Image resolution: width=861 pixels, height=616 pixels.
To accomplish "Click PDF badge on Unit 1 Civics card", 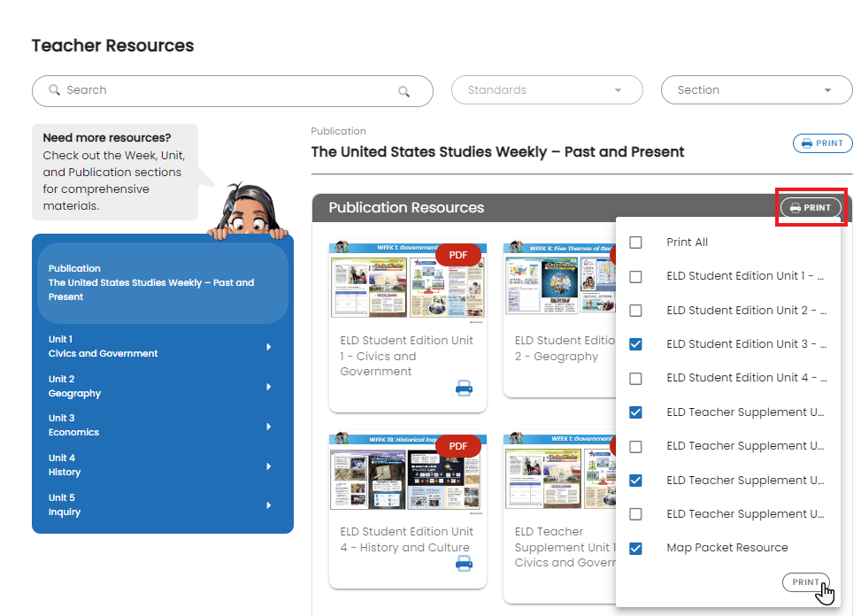I will tap(458, 255).
